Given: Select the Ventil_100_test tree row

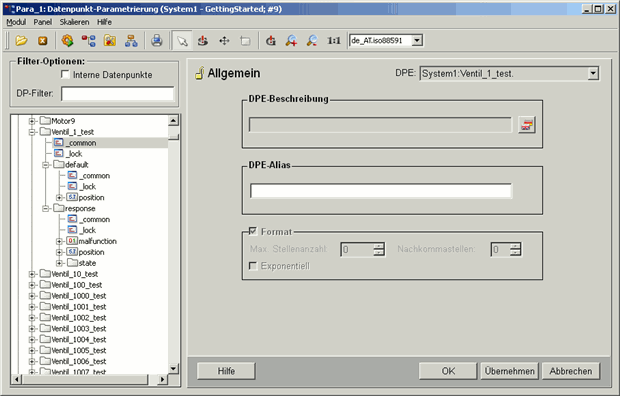Looking at the screenshot, I should (77, 285).
